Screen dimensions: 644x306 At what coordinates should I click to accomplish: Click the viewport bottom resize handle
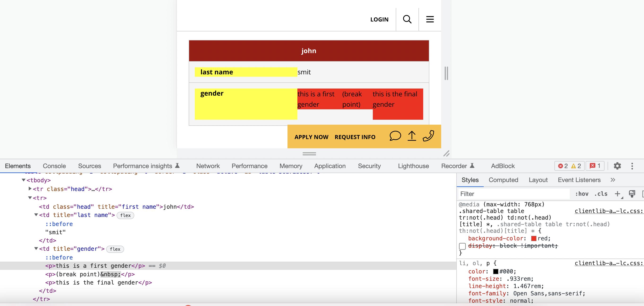(x=309, y=154)
